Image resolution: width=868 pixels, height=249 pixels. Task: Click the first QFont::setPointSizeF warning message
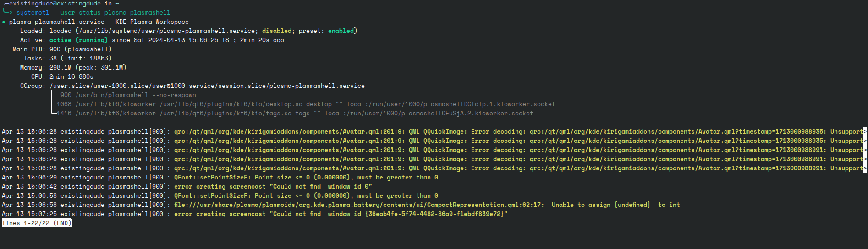click(x=306, y=177)
